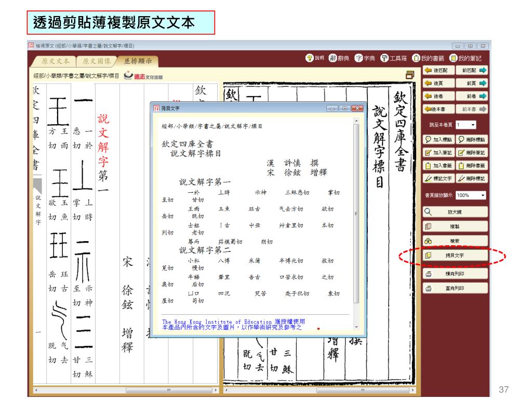532x399 pixels.
Task: Open the 工具箱 toolbox
Action: pyautogui.click(x=393, y=58)
